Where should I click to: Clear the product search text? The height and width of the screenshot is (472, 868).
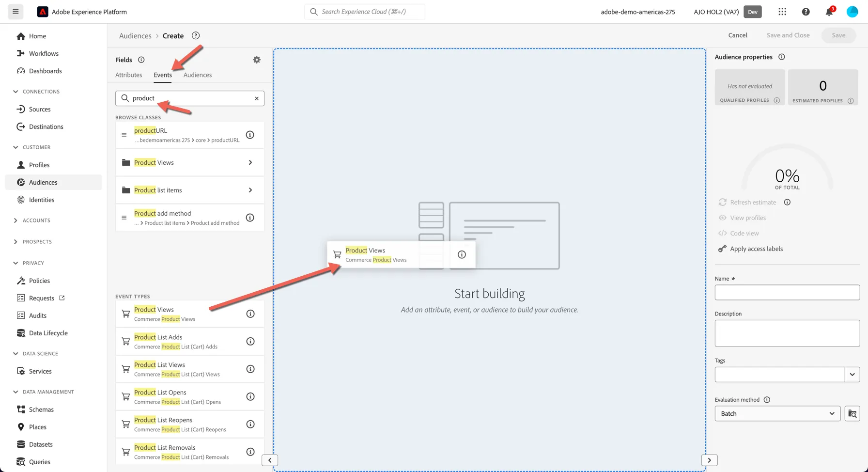[x=257, y=98]
